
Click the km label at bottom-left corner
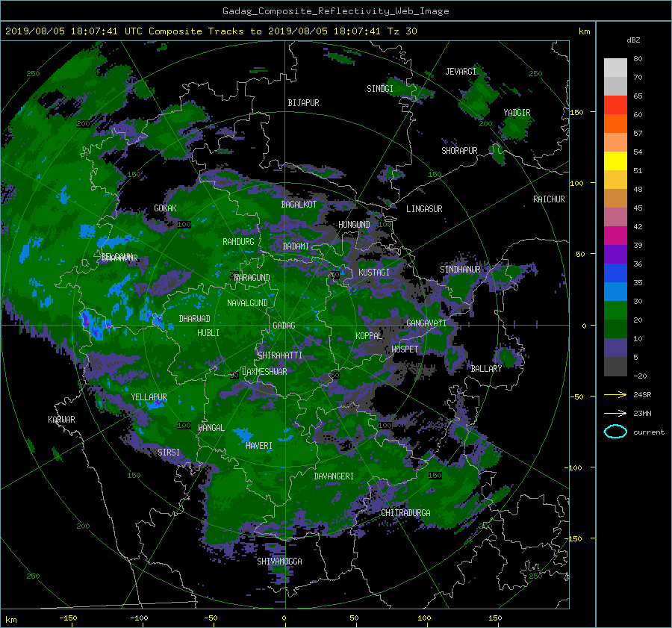point(10,620)
